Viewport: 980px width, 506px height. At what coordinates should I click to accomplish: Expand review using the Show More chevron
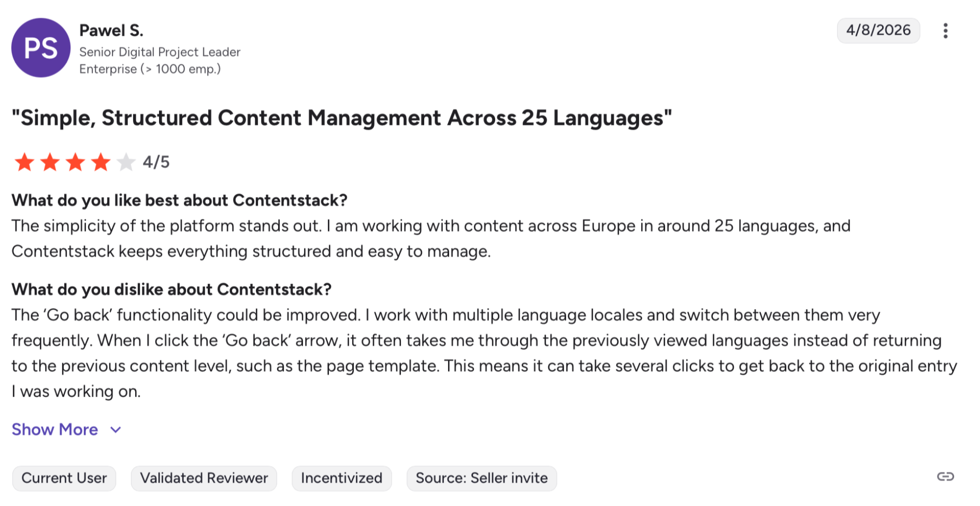point(116,430)
